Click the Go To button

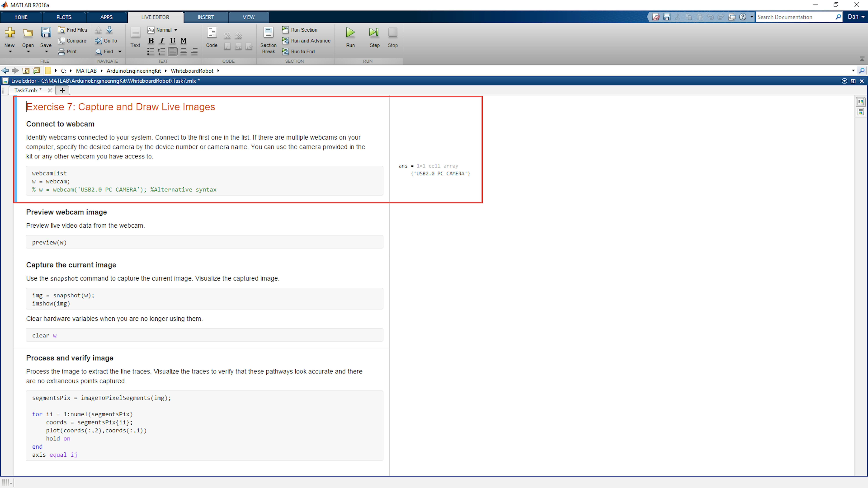tap(106, 41)
